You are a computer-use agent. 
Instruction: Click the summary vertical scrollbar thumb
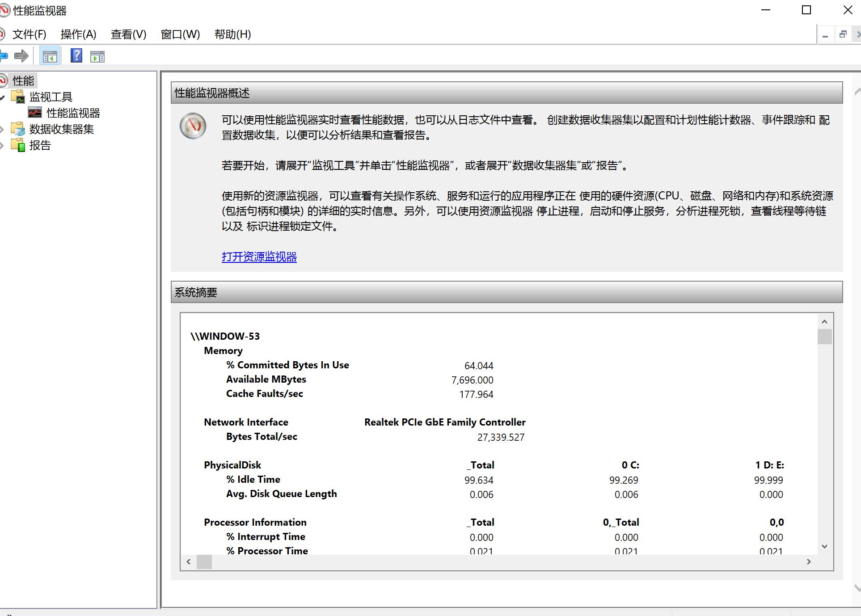point(825,337)
